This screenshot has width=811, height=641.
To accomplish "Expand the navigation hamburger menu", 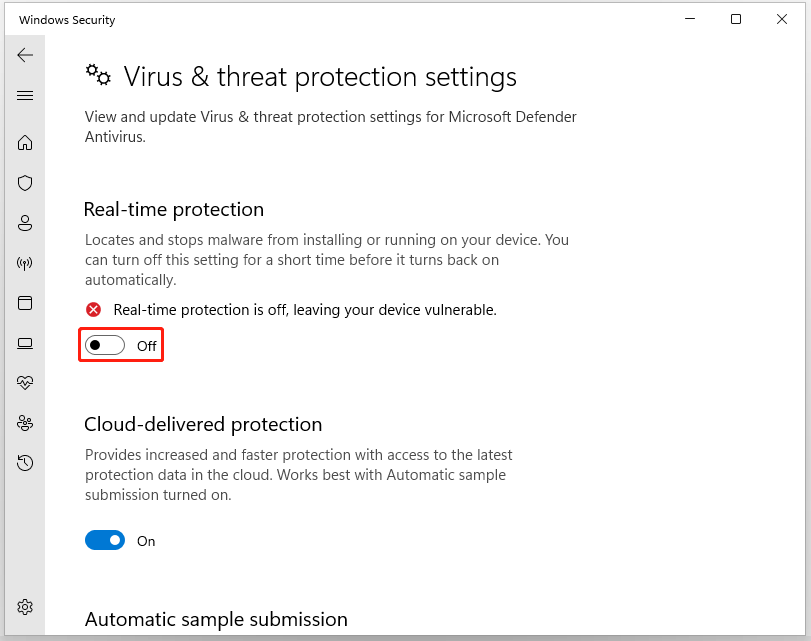I will [x=25, y=95].
